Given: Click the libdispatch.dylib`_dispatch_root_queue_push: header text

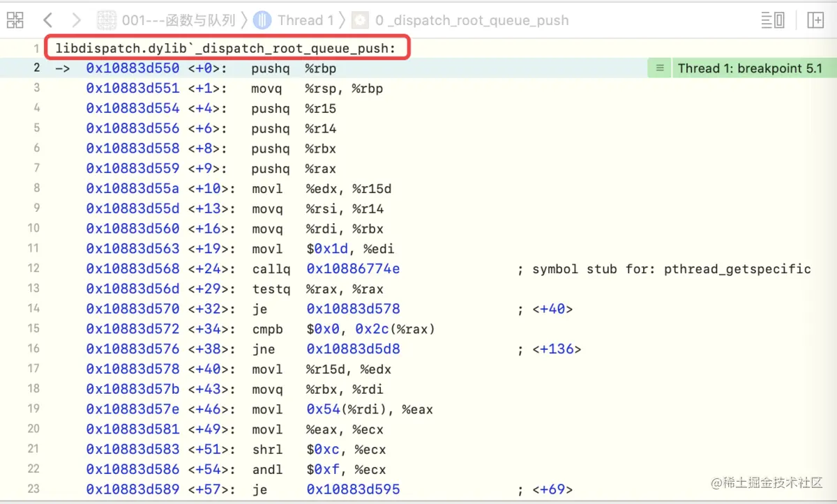Looking at the screenshot, I should pyautogui.click(x=225, y=49).
